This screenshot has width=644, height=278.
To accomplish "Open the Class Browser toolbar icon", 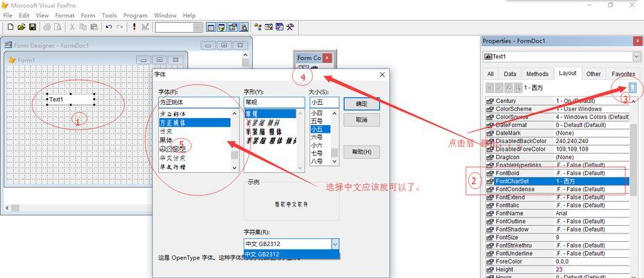I will coord(258,27).
